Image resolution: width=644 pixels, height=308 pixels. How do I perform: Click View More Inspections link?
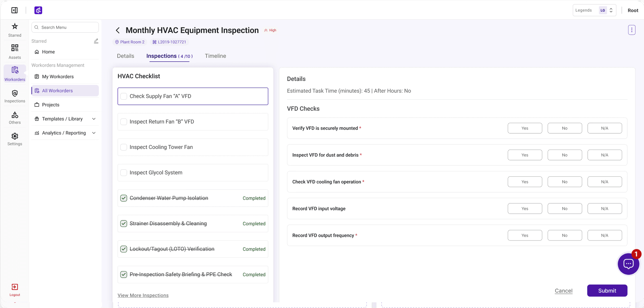[143, 295]
